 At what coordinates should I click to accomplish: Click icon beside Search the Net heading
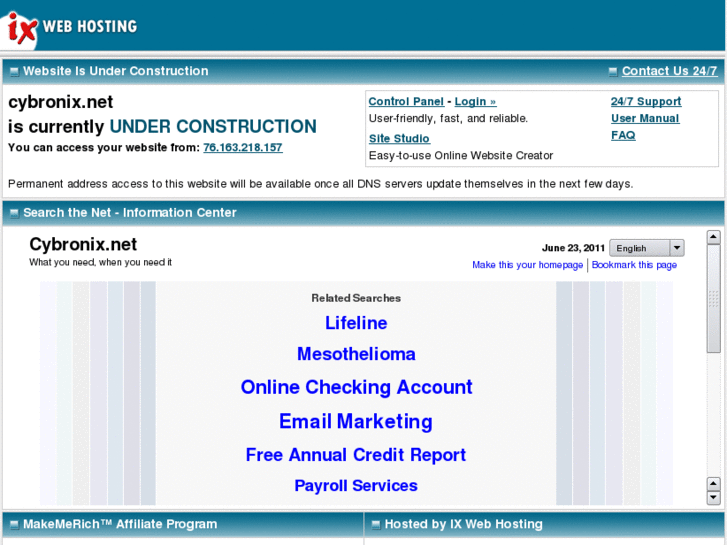coord(14,213)
